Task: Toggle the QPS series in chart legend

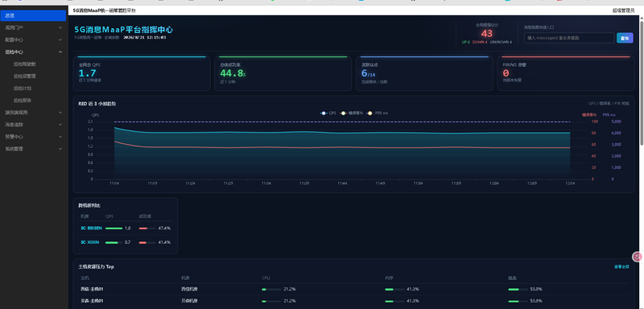Action: (328, 113)
